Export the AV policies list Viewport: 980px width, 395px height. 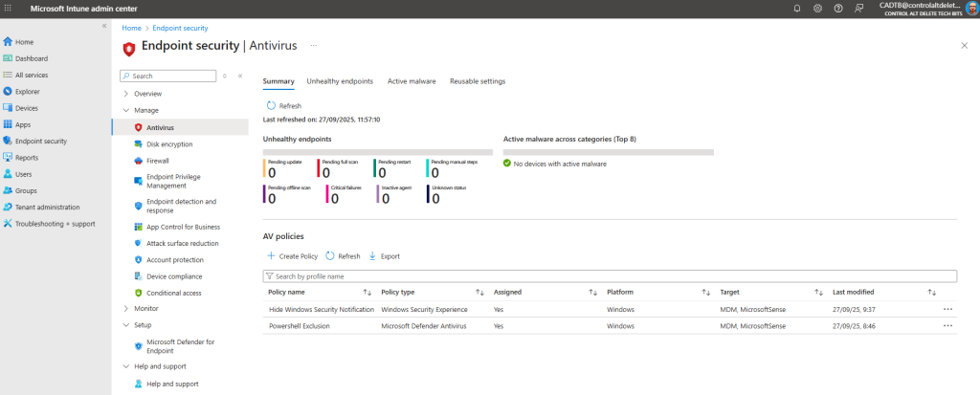(385, 256)
